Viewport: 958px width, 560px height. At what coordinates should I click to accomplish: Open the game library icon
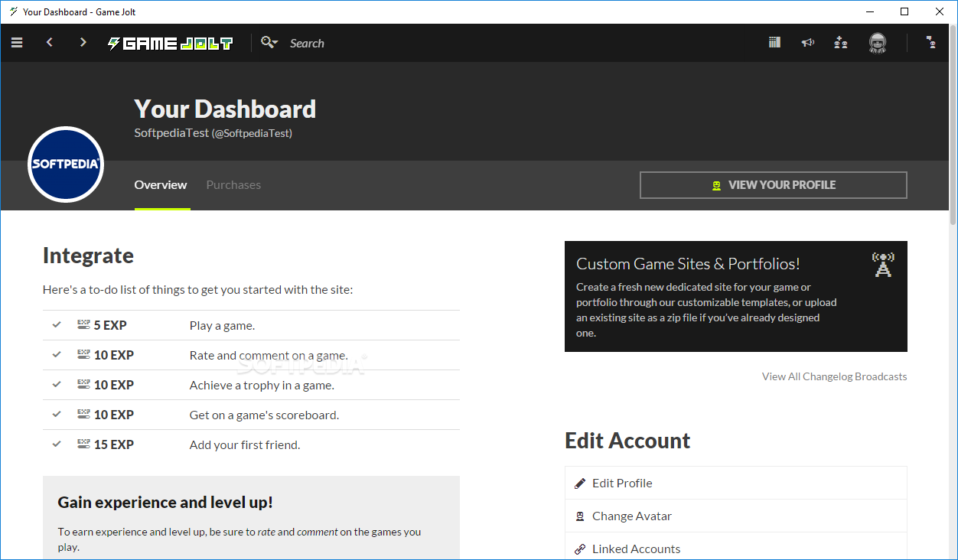774,43
